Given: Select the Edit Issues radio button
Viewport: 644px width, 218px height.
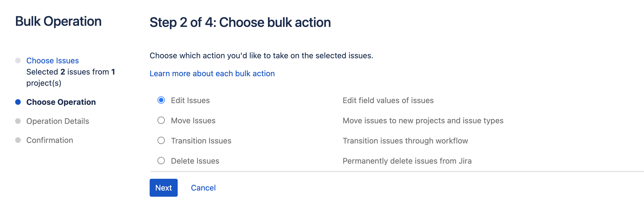Looking at the screenshot, I should pos(161,100).
